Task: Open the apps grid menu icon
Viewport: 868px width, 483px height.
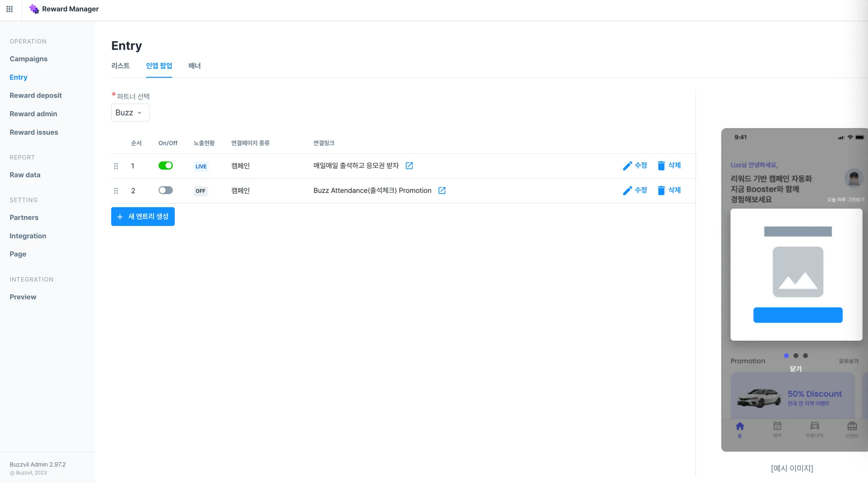Action: point(9,9)
